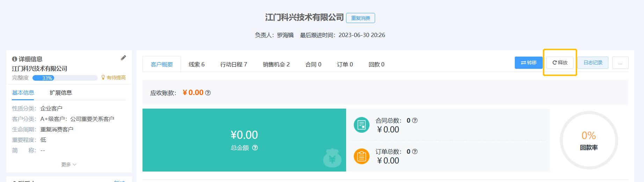
Task: Open the 日志记录 log button
Action: click(593, 63)
